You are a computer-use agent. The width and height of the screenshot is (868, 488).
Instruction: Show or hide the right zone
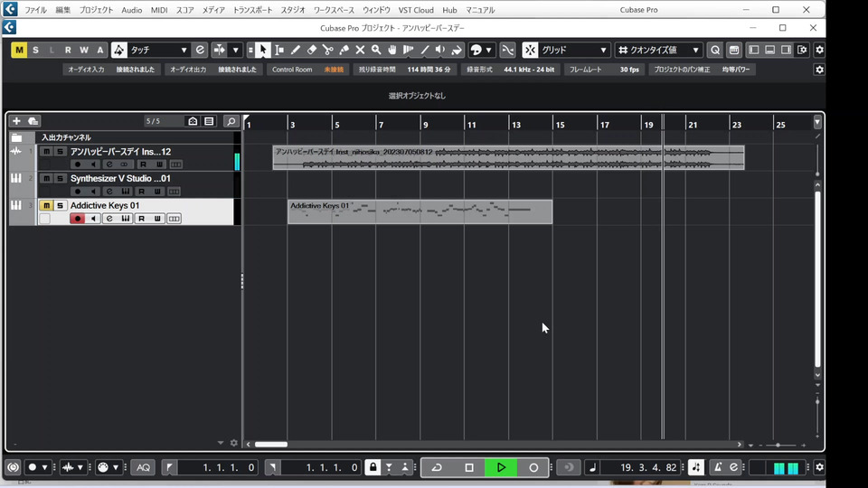point(786,50)
